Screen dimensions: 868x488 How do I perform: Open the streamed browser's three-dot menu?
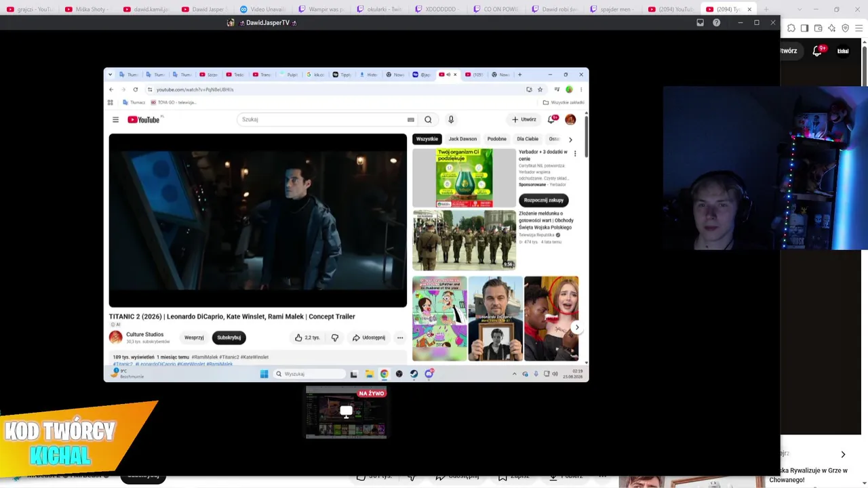[x=581, y=89]
